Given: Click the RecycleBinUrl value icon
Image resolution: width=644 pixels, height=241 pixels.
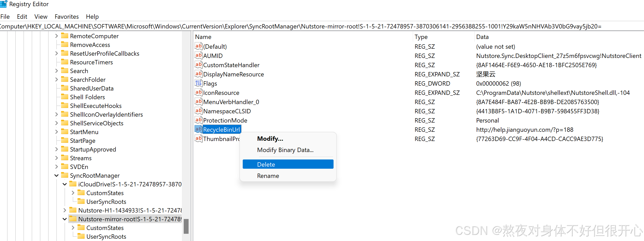Looking at the screenshot, I should pyautogui.click(x=199, y=129).
